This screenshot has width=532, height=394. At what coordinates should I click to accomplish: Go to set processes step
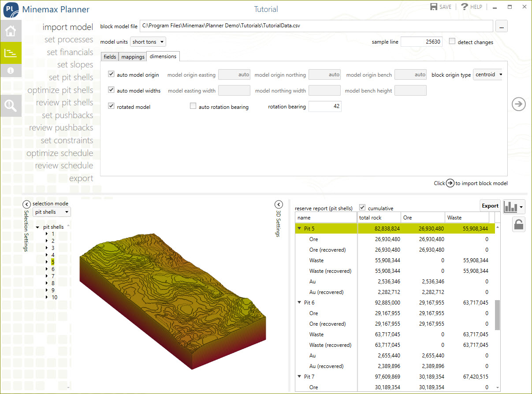point(69,40)
